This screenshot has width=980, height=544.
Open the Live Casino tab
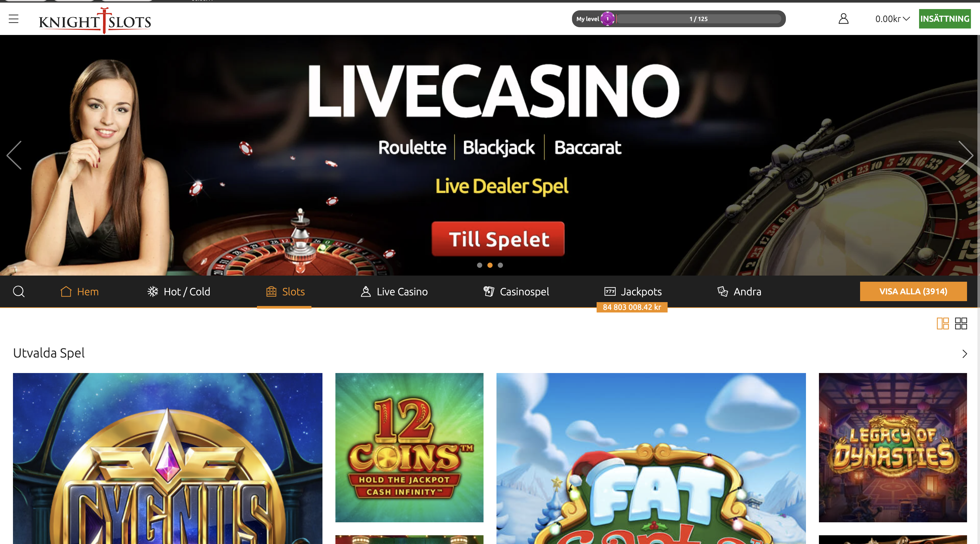tap(394, 291)
